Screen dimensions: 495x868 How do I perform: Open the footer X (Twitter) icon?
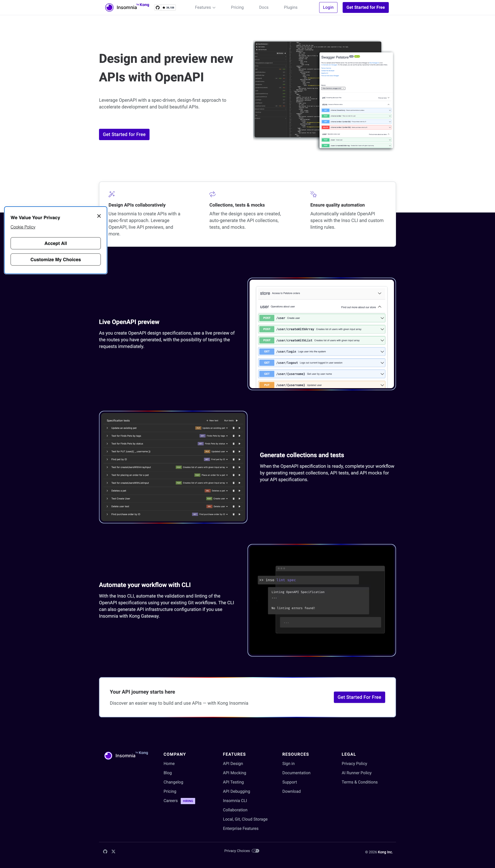coord(113,851)
